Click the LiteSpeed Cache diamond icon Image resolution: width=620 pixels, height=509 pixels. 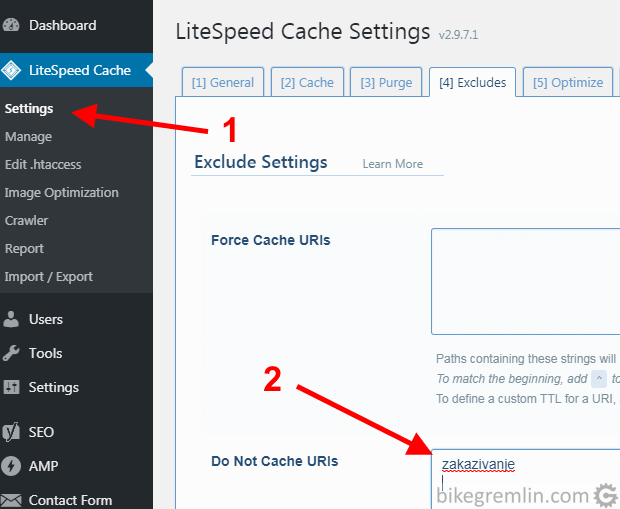11,70
